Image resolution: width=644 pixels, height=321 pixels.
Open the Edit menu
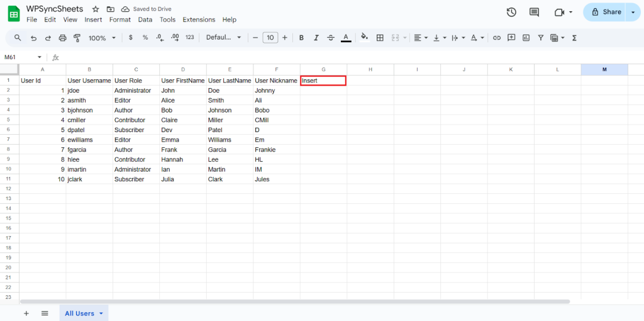(50, 20)
